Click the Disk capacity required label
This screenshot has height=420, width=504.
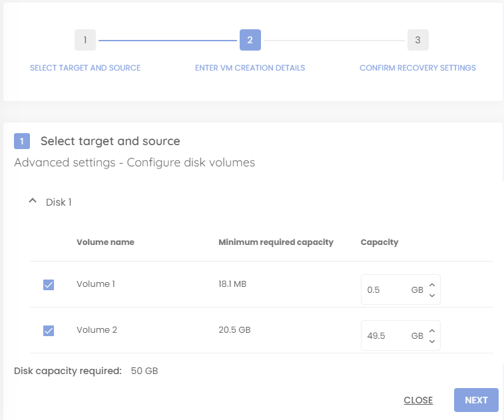coord(68,371)
